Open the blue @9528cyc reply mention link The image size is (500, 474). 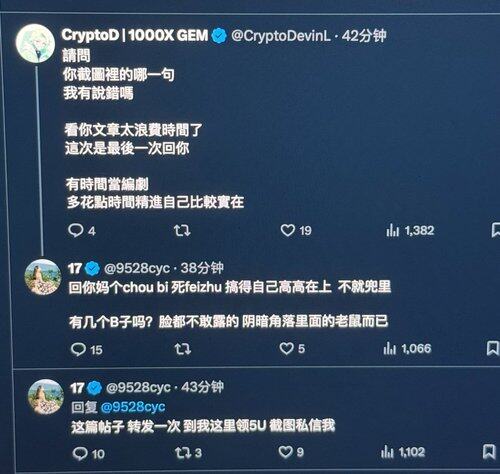point(133,407)
